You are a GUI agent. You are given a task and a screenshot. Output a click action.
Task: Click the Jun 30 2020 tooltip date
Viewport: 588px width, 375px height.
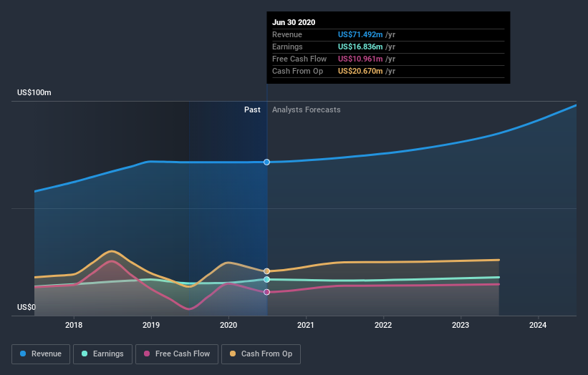pos(294,22)
